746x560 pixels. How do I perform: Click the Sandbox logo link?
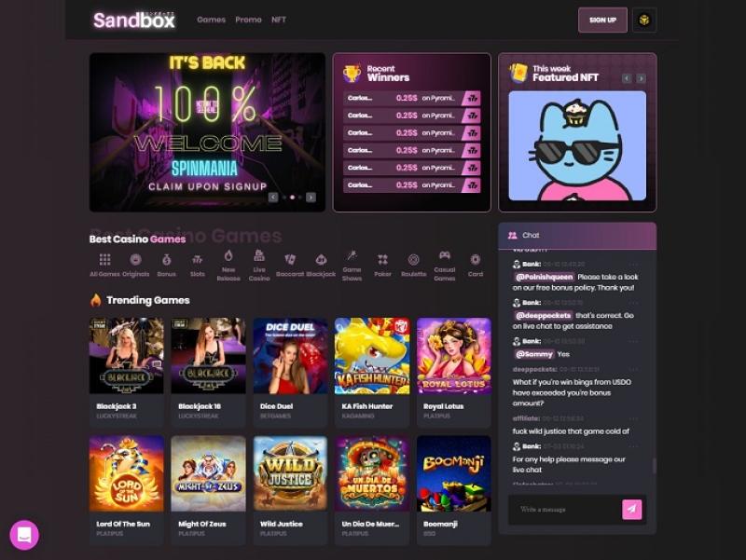[134, 20]
